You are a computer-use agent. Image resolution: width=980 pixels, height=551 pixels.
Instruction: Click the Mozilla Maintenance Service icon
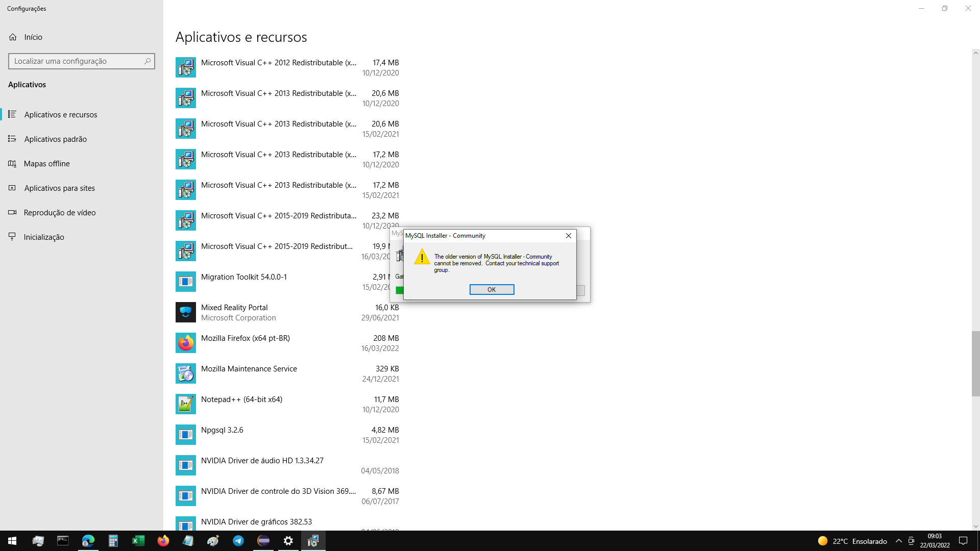186,373
